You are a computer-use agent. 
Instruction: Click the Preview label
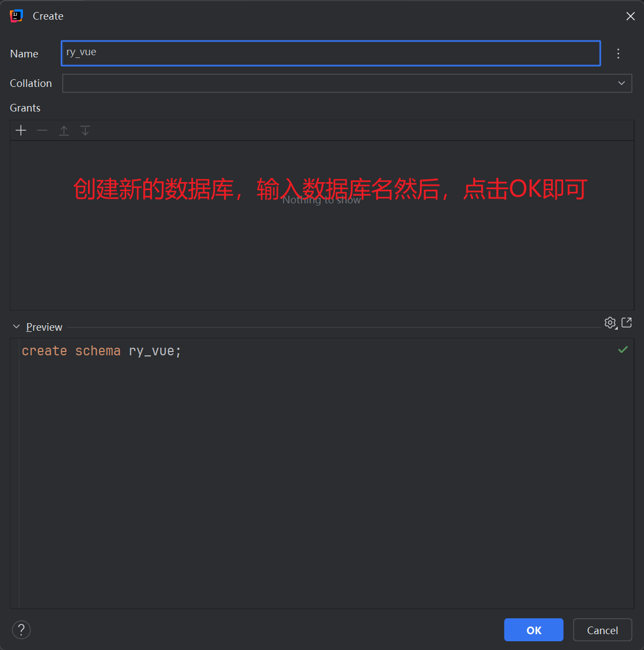[x=44, y=326]
